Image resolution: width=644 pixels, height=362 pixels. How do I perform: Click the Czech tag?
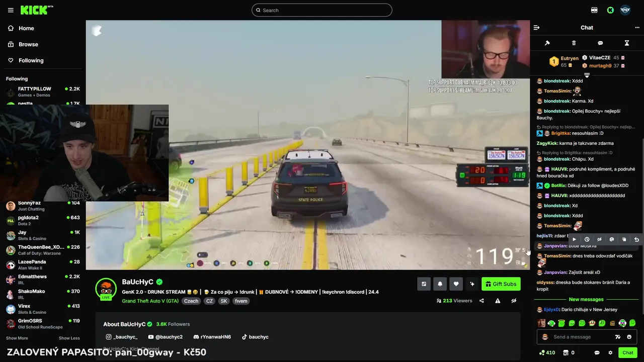pyautogui.click(x=191, y=301)
